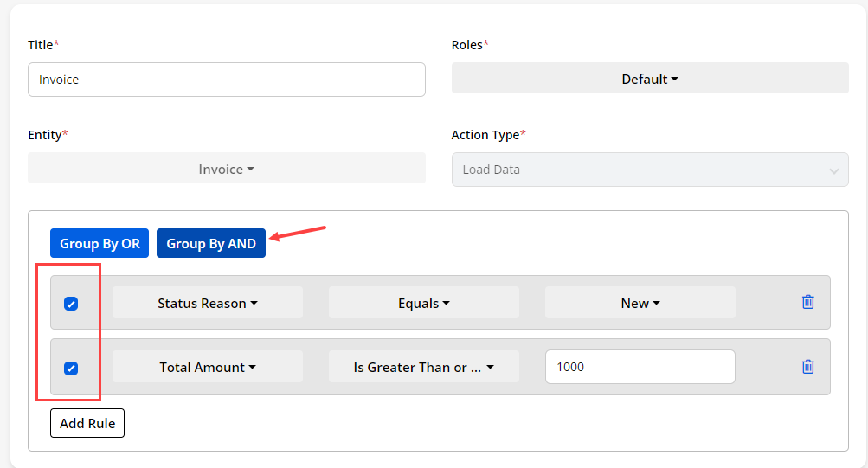Delete the Status Reason rule with trash icon
The width and height of the screenshot is (868, 468).
807,302
